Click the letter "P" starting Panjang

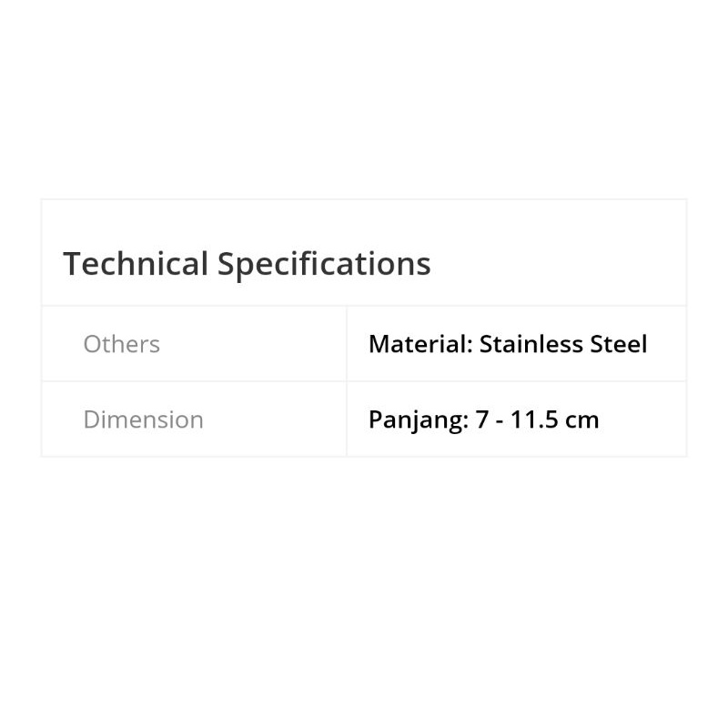[x=375, y=420]
